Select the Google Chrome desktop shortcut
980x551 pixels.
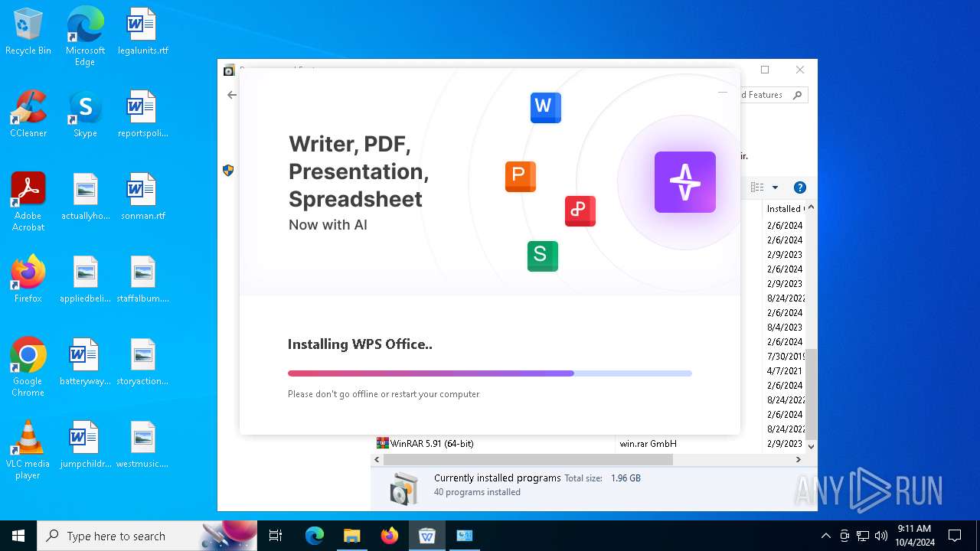coord(28,367)
